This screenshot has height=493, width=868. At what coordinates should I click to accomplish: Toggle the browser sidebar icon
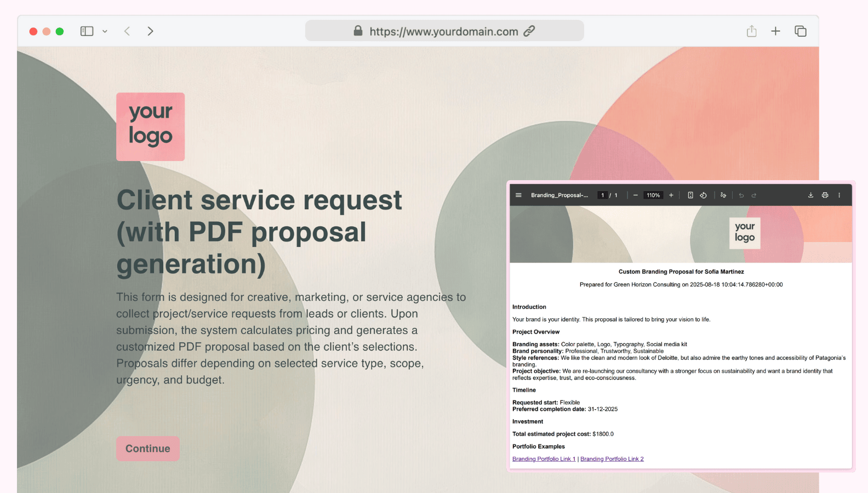87,31
